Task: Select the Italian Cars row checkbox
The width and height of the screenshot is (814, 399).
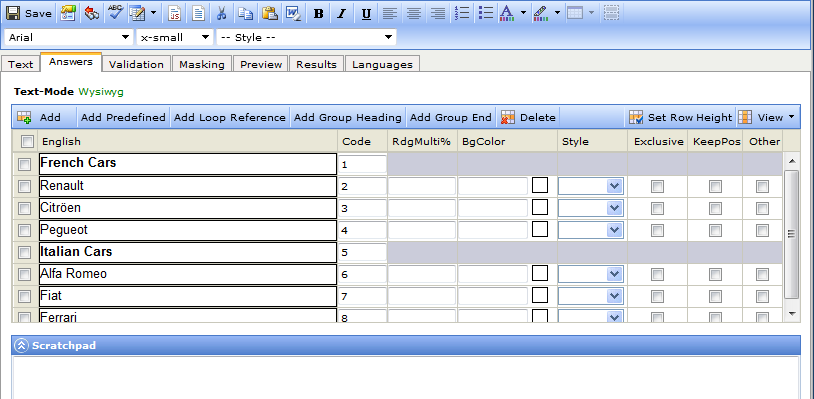Action: coord(24,253)
